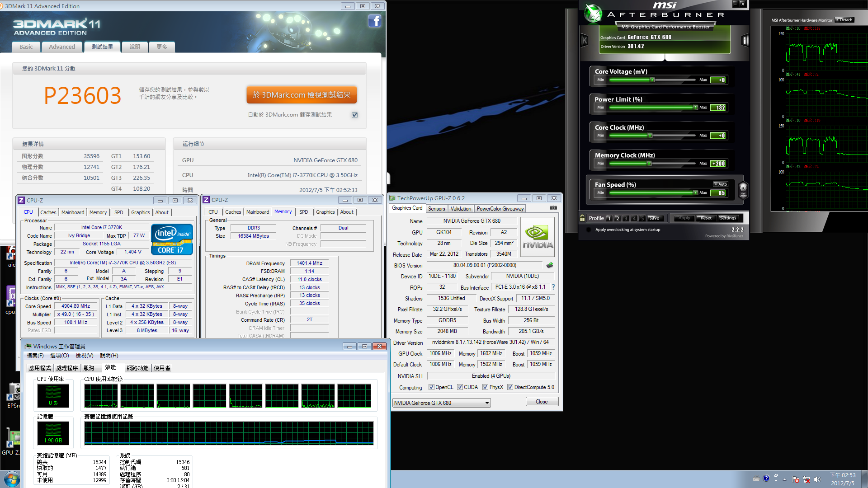Screen dimensions: 868x488
Task: Click the Core Clock slider handle
Action: tap(650, 136)
